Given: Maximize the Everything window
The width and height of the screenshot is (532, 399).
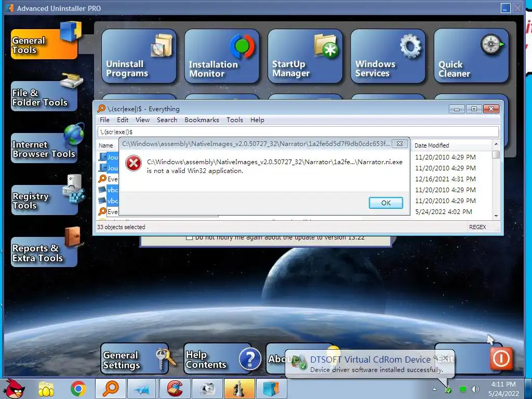Looking at the screenshot, I should [x=474, y=109].
